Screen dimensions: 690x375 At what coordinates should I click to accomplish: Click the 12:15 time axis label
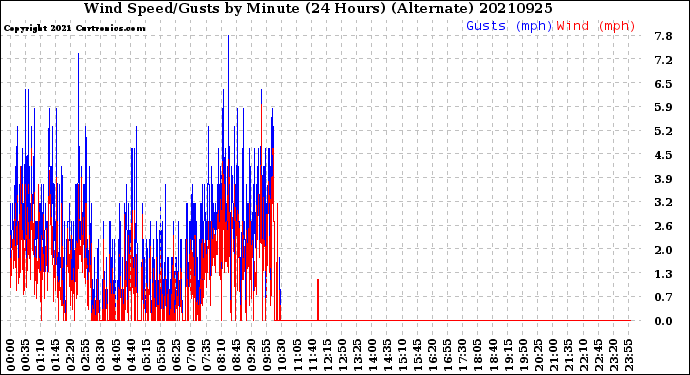click(327, 355)
